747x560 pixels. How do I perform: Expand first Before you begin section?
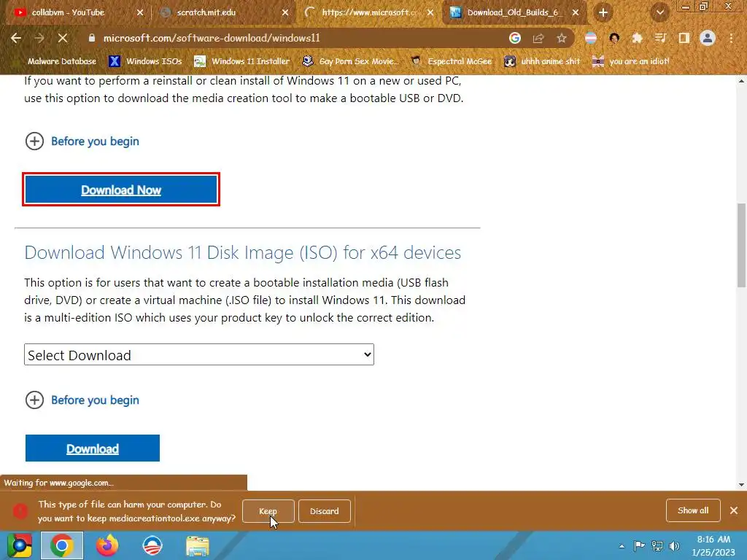82,141
